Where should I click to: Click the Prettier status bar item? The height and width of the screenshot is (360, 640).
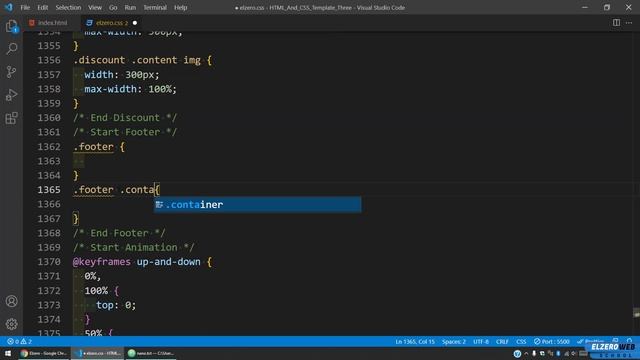click(590, 342)
